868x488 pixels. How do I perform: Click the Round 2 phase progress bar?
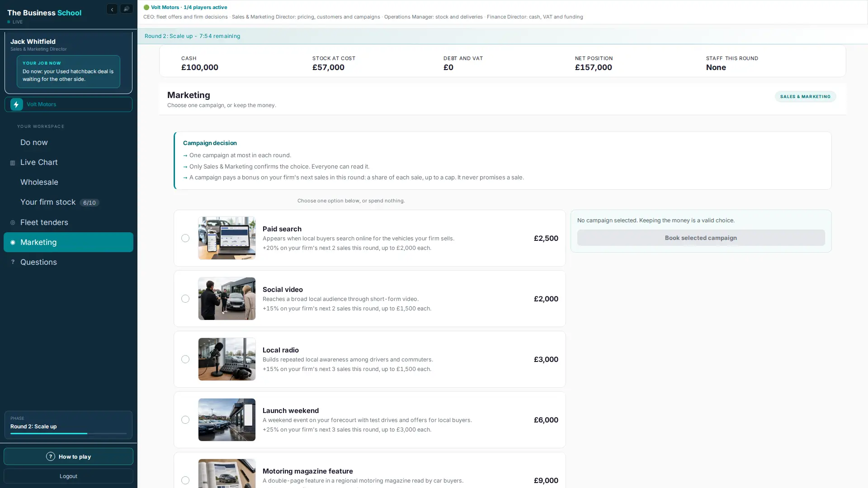tap(68, 434)
